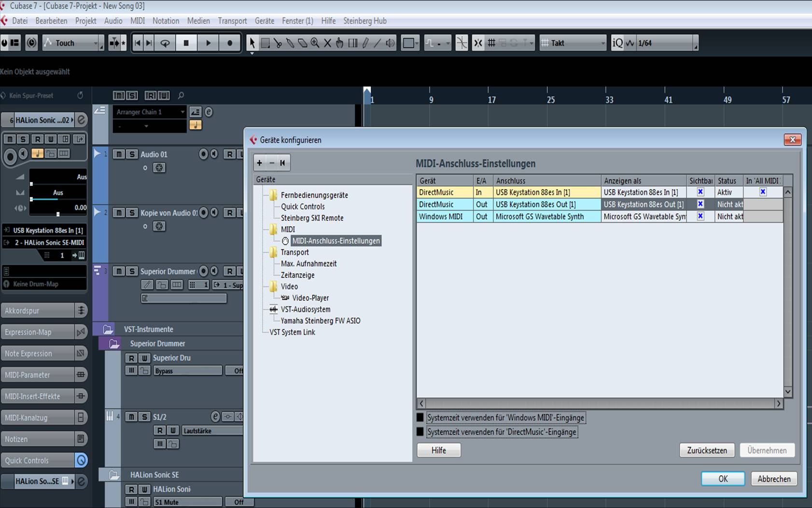Solo the S1/2 track
The height and width of the screenshot is (508, 812).
coord(144,417)
